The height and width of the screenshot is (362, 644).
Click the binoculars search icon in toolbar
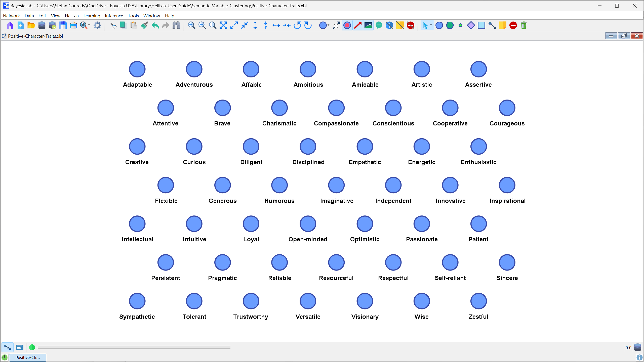[x=176, y=25]
